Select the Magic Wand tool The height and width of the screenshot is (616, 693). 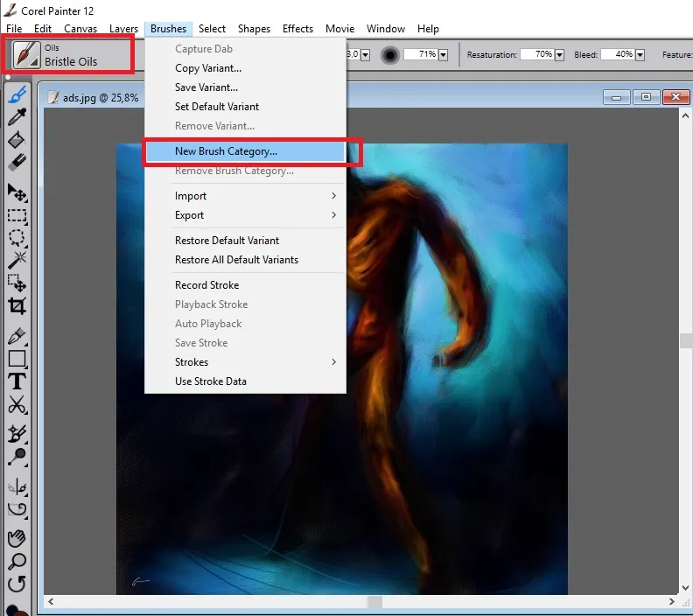point(17,260)
